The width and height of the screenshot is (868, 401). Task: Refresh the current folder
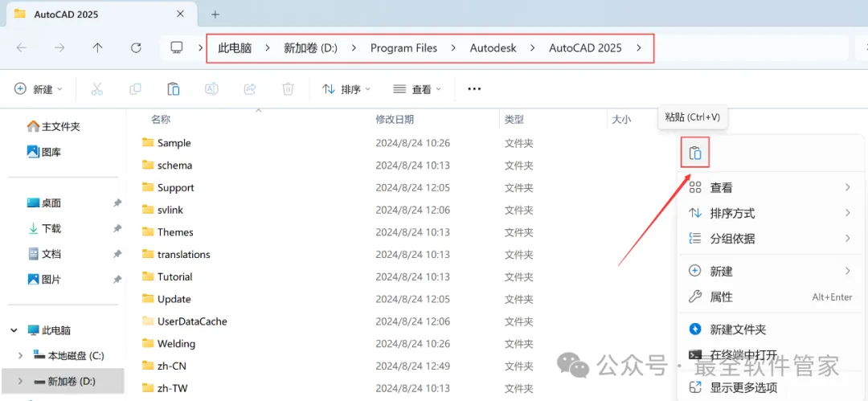coord(136,47)
